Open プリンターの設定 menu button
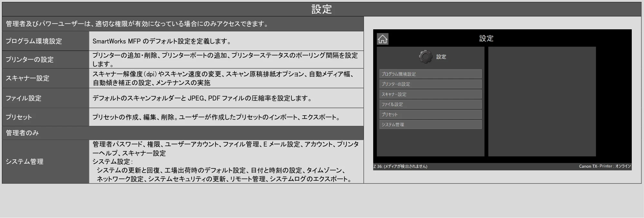This screenshot has height=218, width=644. pyautogui.click(x=431, y=84)
